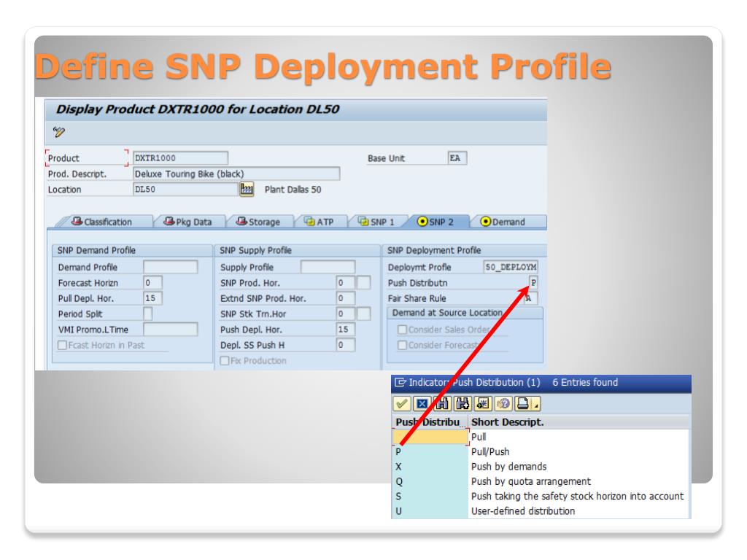747x560 pixels.
Task: Click the Pull Depl. Hor. field
Action: pos(152,298)
